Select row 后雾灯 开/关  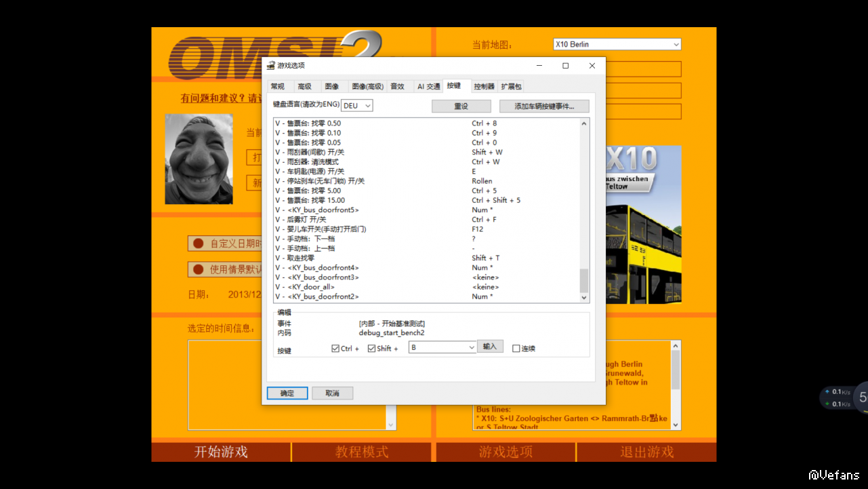(x=427, y=220)
